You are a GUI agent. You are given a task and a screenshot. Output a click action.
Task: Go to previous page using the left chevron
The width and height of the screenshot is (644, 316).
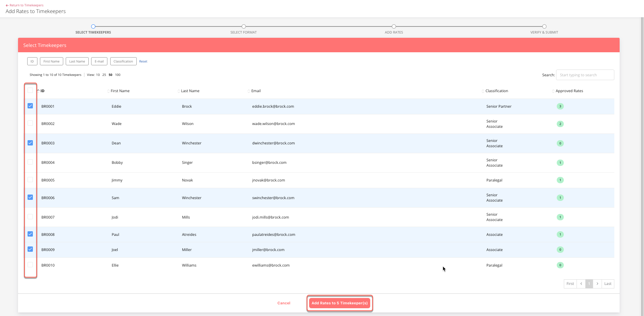click(581, 284)
